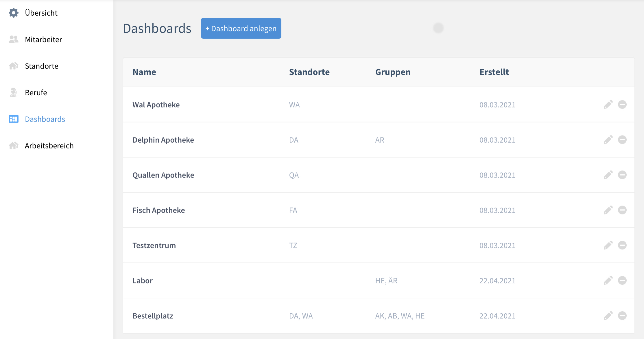Go to Mitarbeiter in the sidebar
The width and height of the screenshot is (644, 339).
point(43,39)
